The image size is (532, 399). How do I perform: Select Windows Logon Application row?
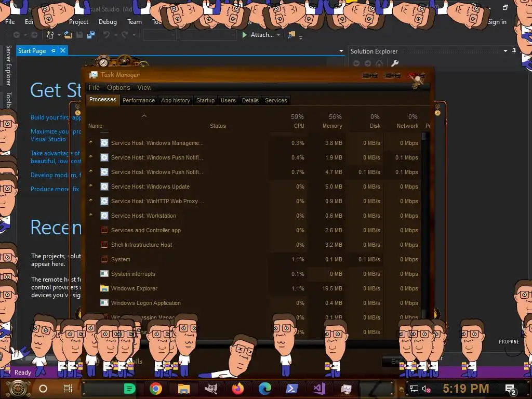click(255, 303)
